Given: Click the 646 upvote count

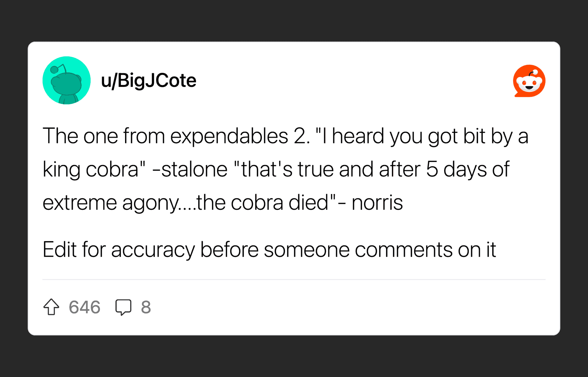Looking at the screenshot, I should pyautogui.click(x=84, y=307).
